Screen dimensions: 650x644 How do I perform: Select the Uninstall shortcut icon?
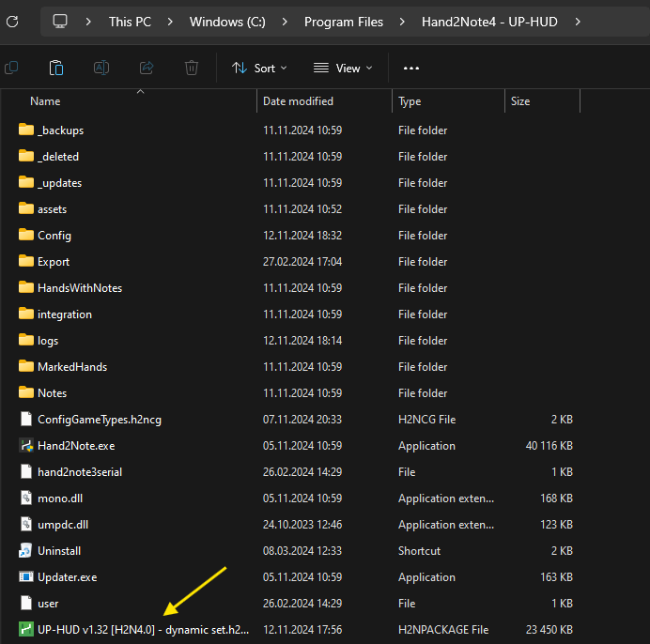coord(26,551)
